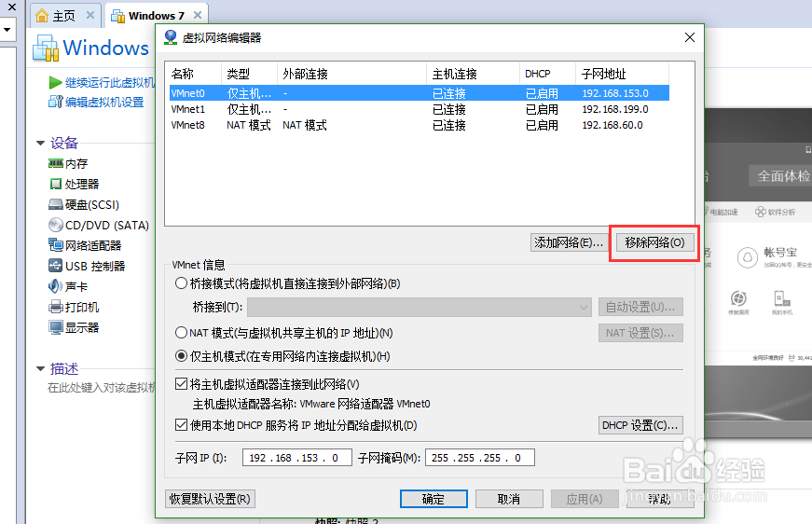Select the 处理器 processor icon
The width and height of the screenshot is (812, 524).
[x=55, y=184]
